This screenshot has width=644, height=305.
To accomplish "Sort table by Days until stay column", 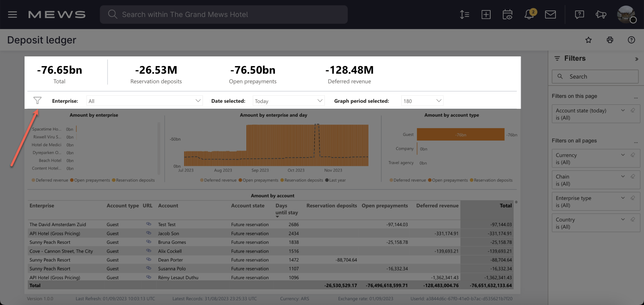I will 286,209.
